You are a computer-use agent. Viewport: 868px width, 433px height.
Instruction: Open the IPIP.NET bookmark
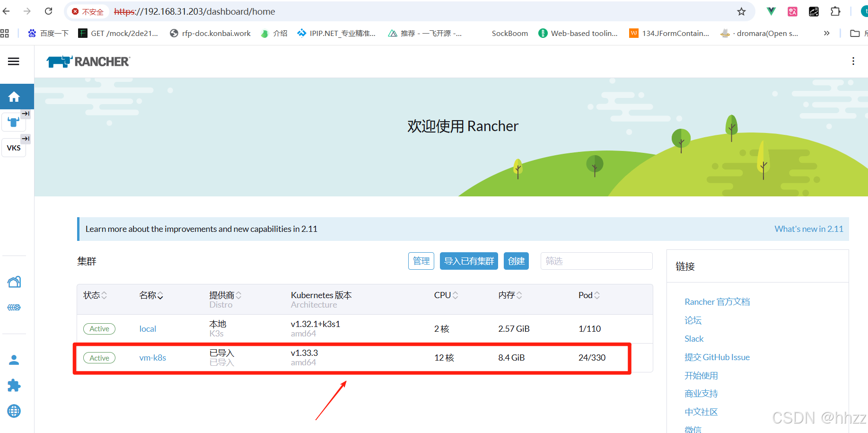[336, 33]
